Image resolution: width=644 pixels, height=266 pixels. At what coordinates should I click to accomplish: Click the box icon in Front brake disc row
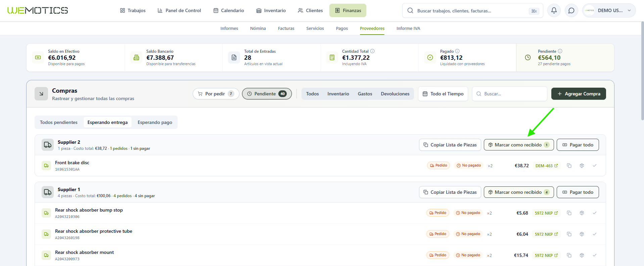(582, 166)
